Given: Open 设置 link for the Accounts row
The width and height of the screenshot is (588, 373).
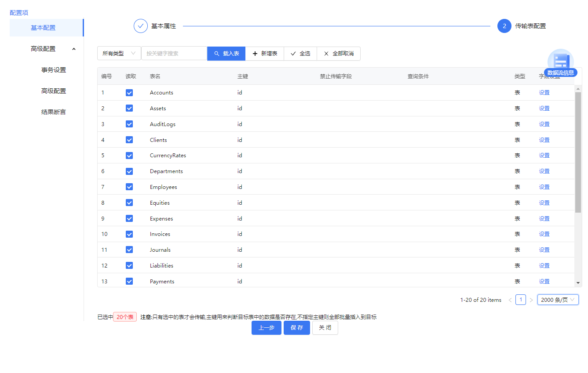Looking at the screenshot, I should [x=544, y=93].
